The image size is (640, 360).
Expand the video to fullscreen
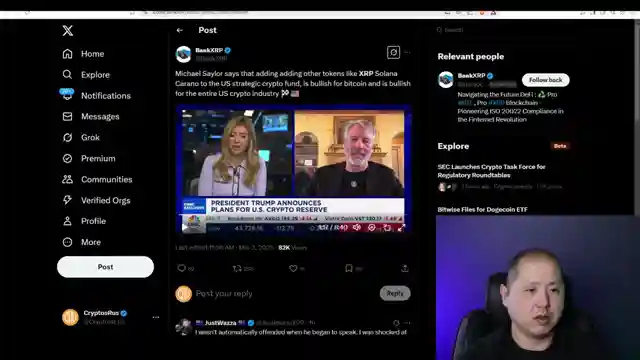(402, 227)
